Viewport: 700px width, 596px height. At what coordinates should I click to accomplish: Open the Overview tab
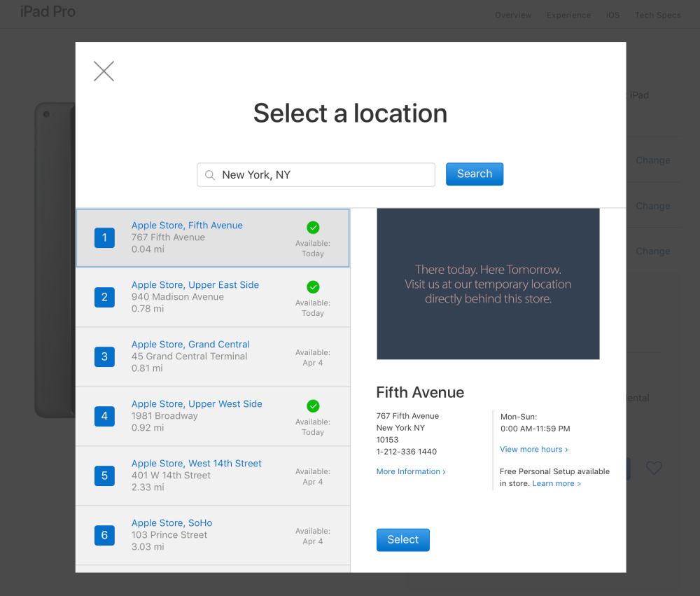click(513, 15)
